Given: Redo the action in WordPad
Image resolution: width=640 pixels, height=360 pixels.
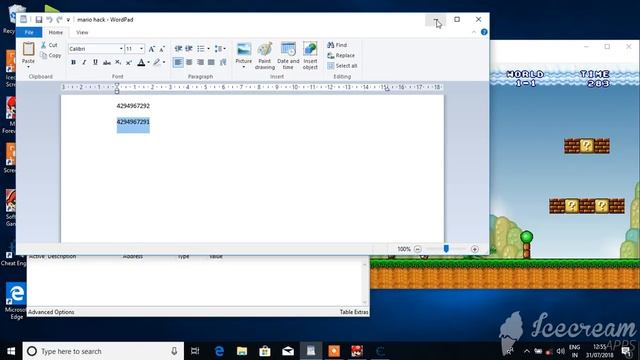Looking at the screenshot, I should pyautogui.click(x=60, y=20).
